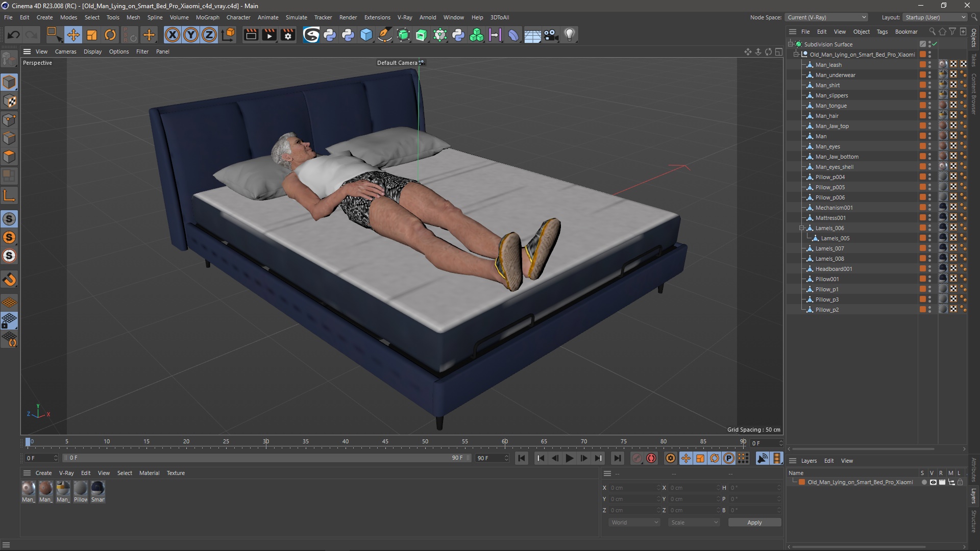Toggle X axis lock icon
The image size is (980, 551).
[173, 35]
